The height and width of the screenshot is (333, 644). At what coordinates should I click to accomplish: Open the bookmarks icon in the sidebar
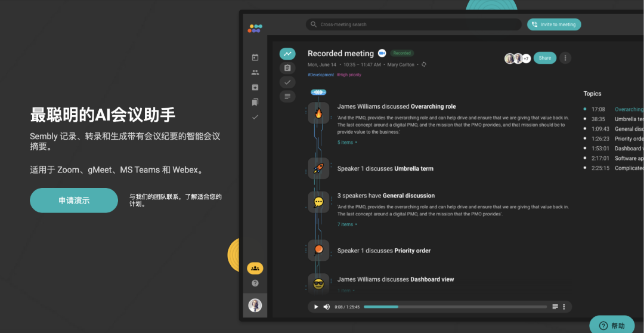(255, 102)
